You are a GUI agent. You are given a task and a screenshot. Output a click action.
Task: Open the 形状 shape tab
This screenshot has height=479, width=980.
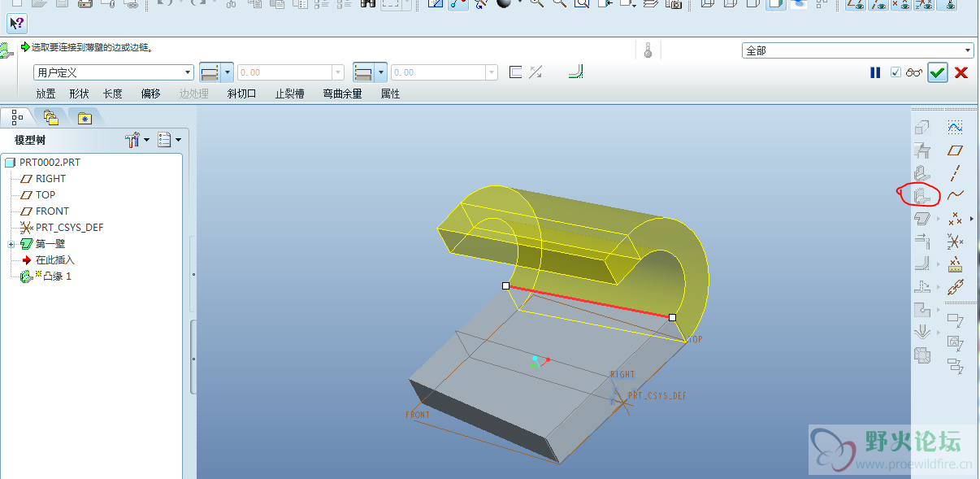pos(79,94)
